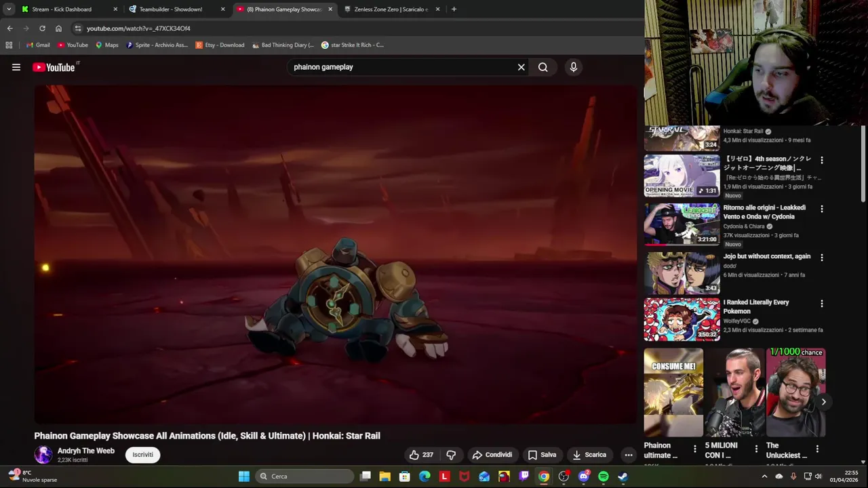The height and width of the screenshot is (488, 868).
Task: Subscribe using the Iscriviti button
Action: 142,455
